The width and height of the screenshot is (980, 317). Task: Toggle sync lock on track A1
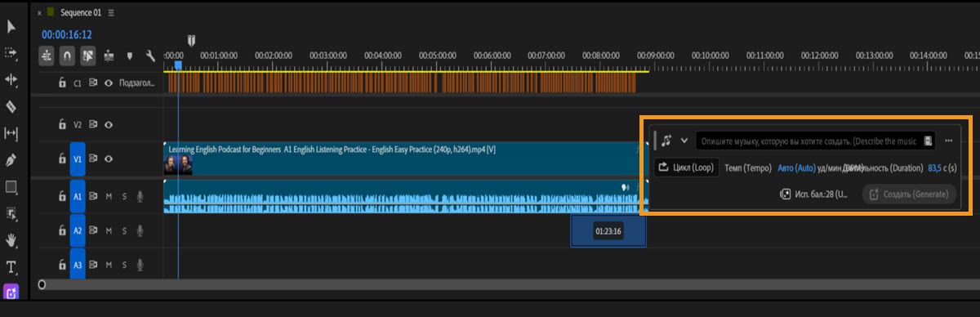click(93, 196)
